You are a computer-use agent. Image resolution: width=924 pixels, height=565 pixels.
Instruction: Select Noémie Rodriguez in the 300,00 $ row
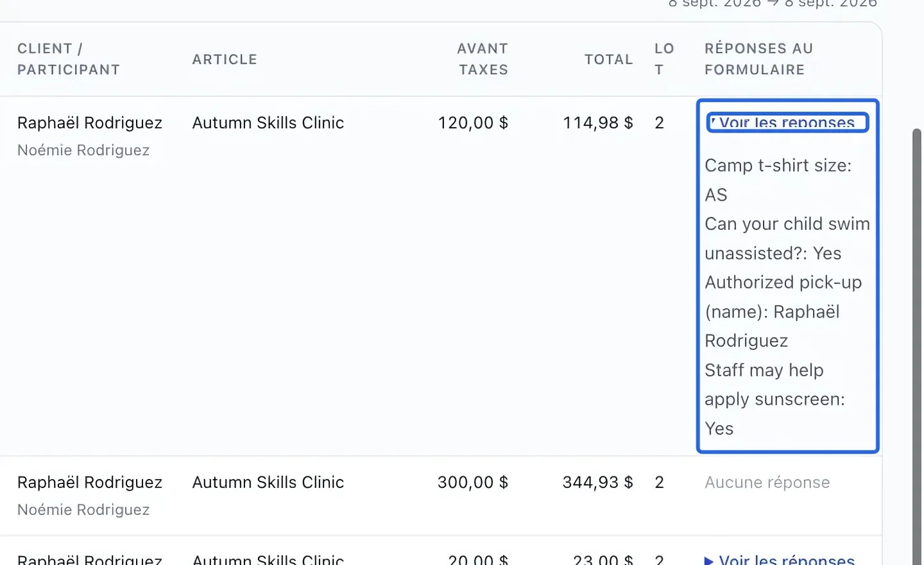(x=83, y=510)
